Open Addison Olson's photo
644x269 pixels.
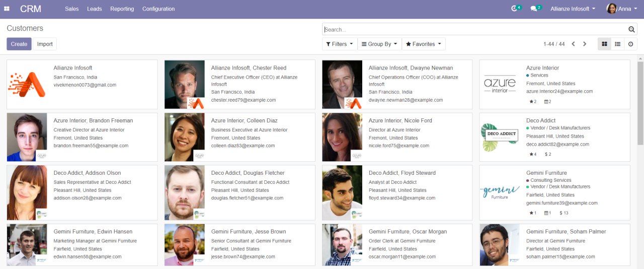pos(27,192)
